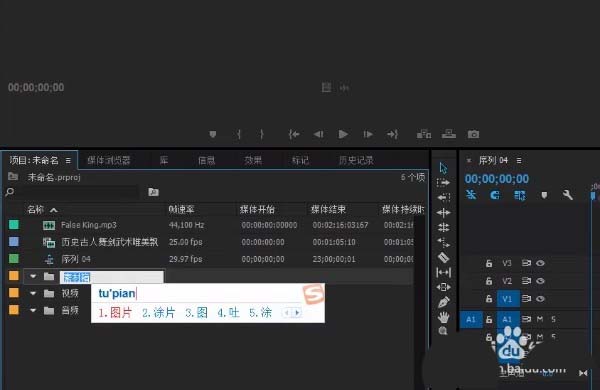Viewport: 600px width, 390px height.
Task: Collapse the 音频 bin folder
Action: [x=33, y=310]
